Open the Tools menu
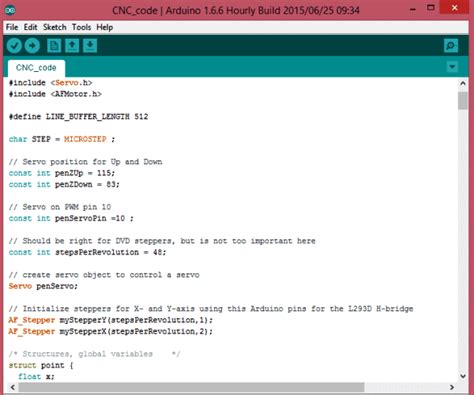 [x=81, y=27]
